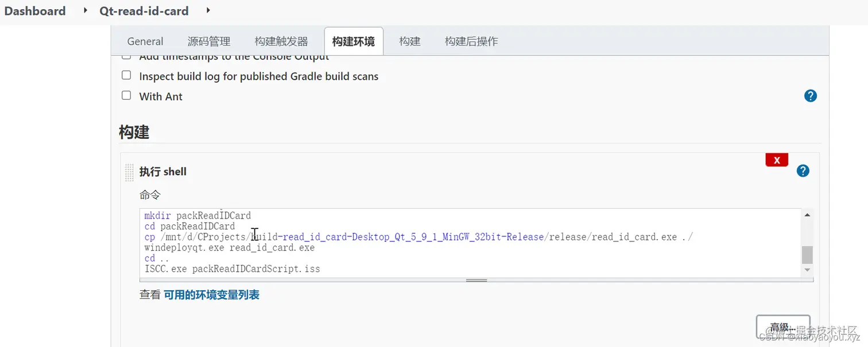This screenshot has height=347, width=868.
Task: Switch to 构建后操作 tab
Action: click(471, 41)
